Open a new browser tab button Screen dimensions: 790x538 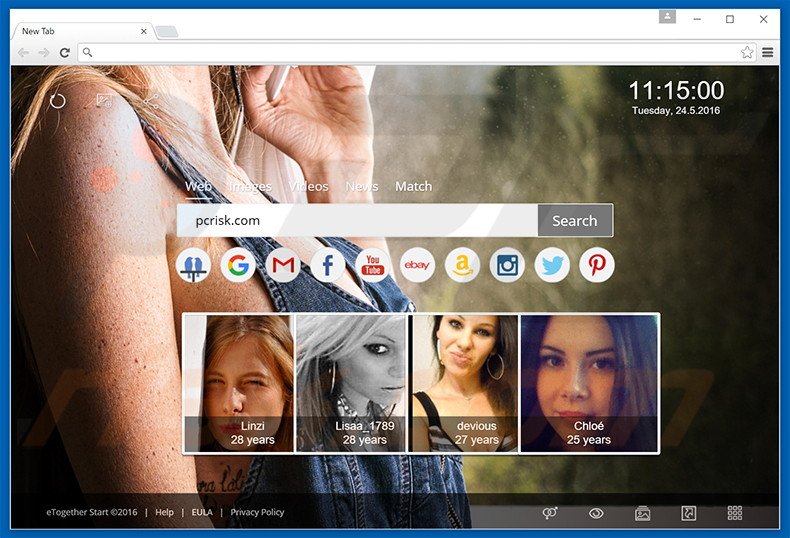tap(167, 32)
